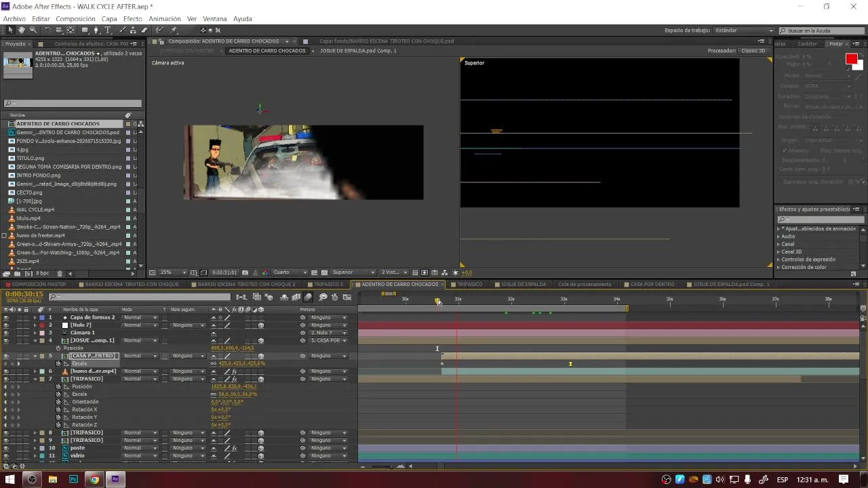
Task: Click the viewer timecode 0:00:31:01
Action: coord(224,272)
